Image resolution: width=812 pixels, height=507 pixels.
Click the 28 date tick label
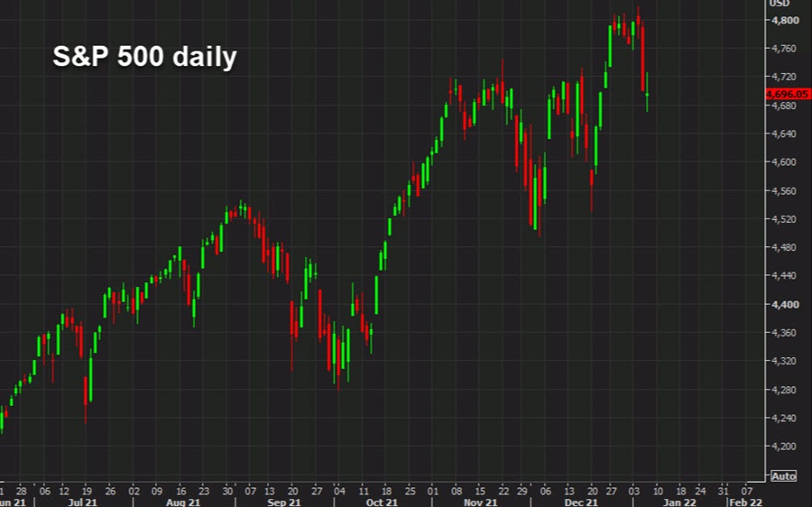click(x=21, y=491)
